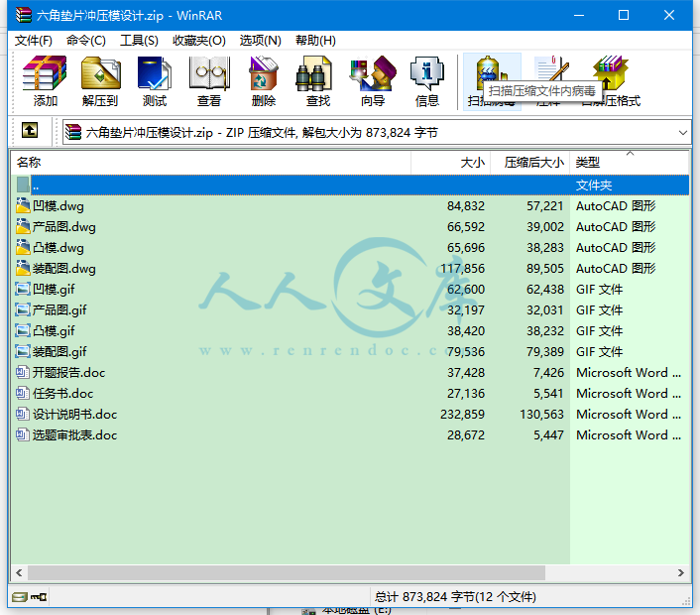Open the Options (选项) menu
Viewport: 700px width, 615px height.
point(260,41)
